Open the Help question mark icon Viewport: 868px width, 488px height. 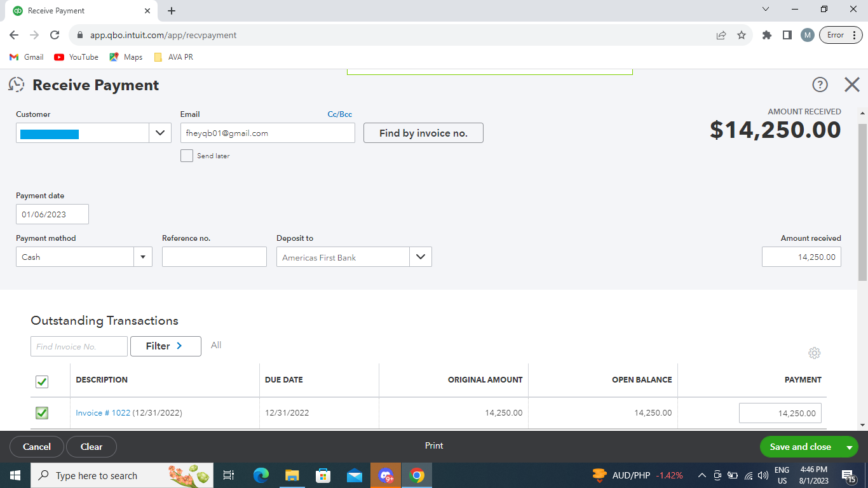click(x=820, y=85)
